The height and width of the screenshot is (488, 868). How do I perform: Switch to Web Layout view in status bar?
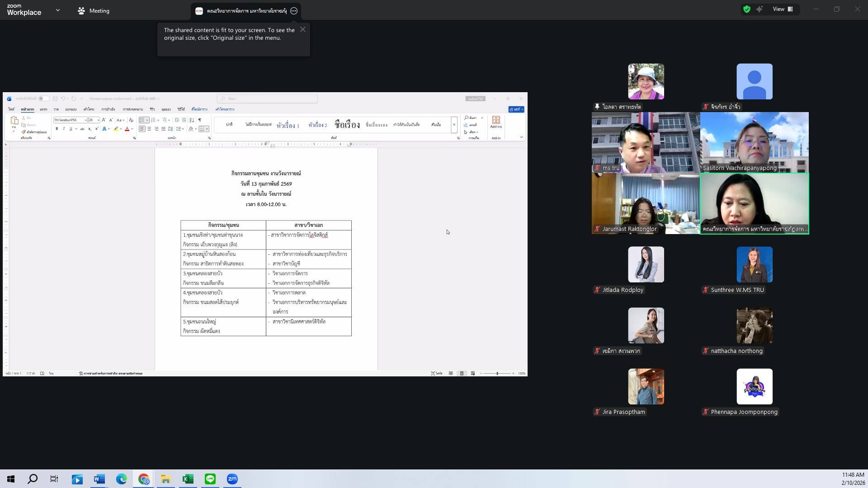(473, 373)
